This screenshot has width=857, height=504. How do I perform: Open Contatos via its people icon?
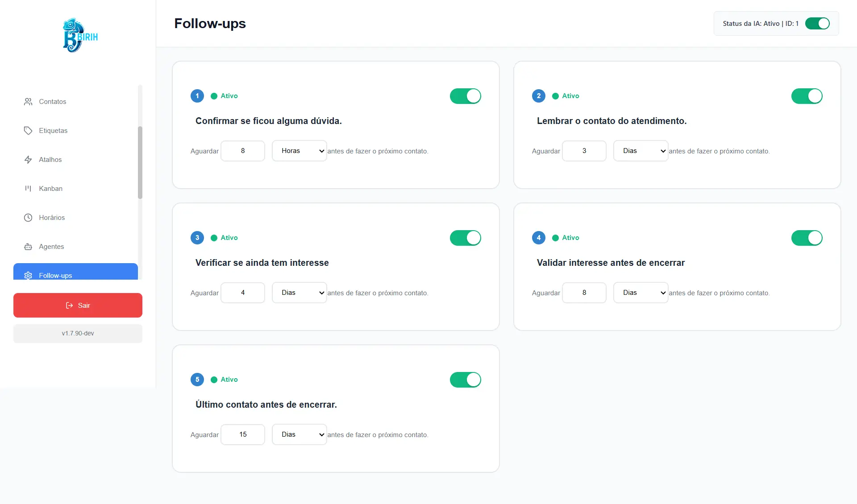(28, 102)
